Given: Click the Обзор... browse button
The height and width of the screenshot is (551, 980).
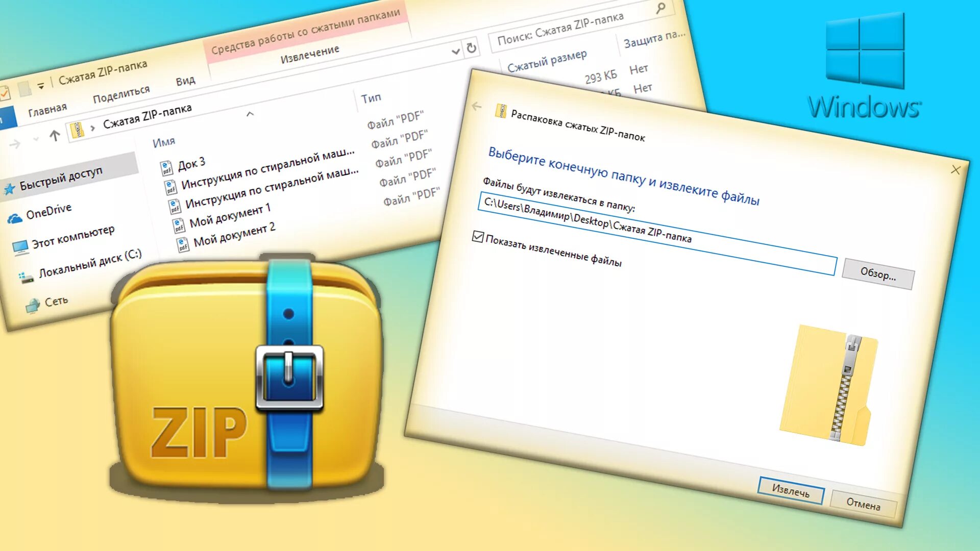Looking at the screenshot, I should pyautogui.click(x=878, y=274).
